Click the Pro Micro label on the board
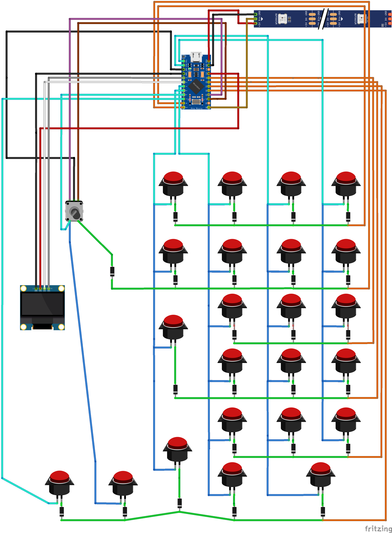This screenshot has width=392, height=533. 197,109
